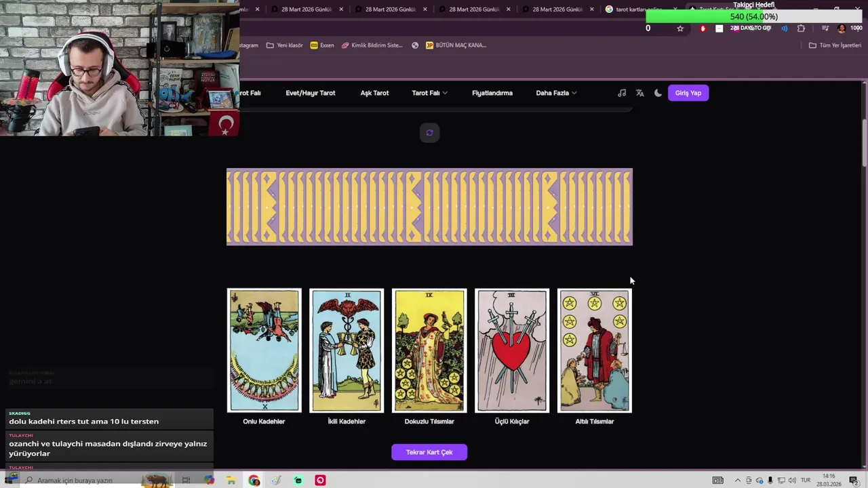Screen dimensions: 868x488
Task: Open the Onlu Kadehler card image
Action: tap(264, 350)
